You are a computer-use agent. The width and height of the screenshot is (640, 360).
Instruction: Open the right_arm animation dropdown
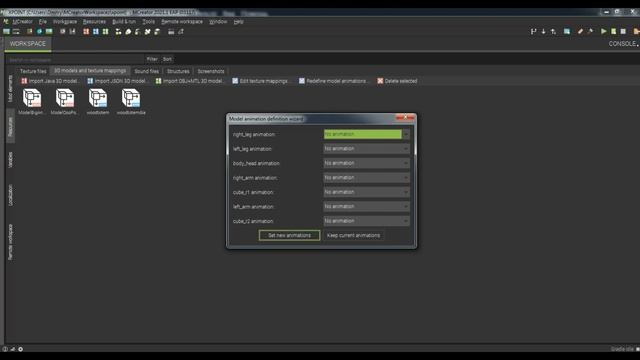pos(367,178)
